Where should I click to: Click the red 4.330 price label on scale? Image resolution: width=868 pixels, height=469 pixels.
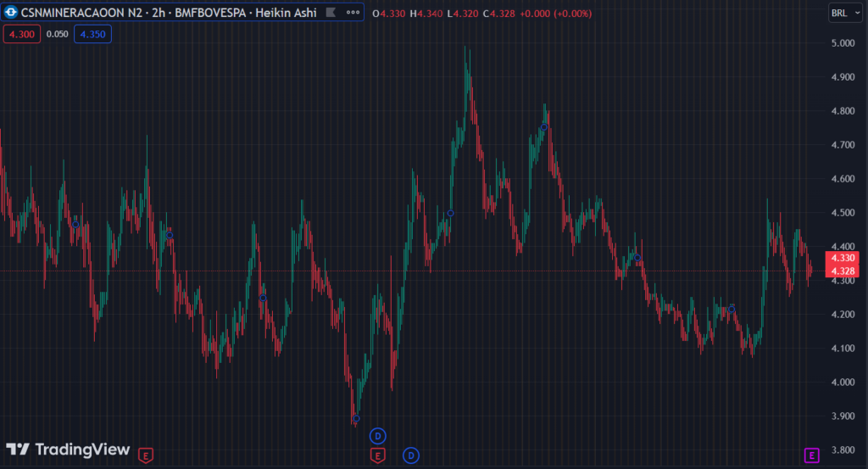[842, 258]
